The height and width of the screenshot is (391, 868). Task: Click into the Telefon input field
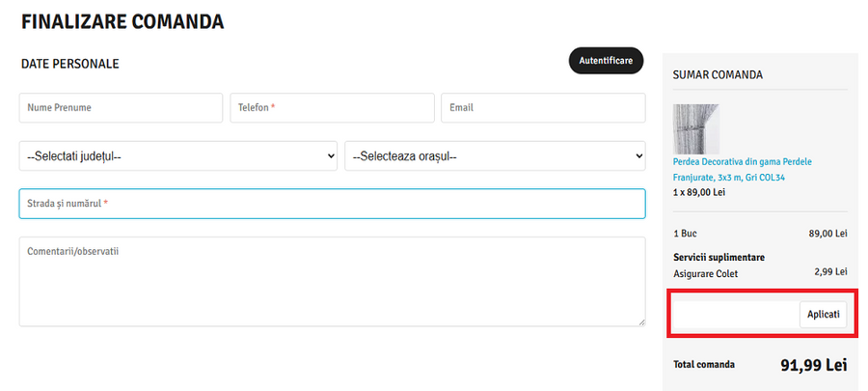tap(332, 108)
